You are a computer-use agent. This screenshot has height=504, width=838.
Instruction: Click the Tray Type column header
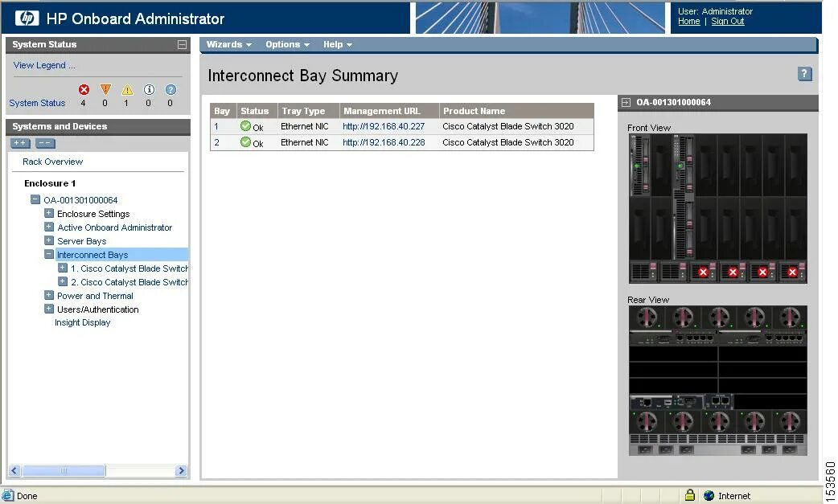308,110
